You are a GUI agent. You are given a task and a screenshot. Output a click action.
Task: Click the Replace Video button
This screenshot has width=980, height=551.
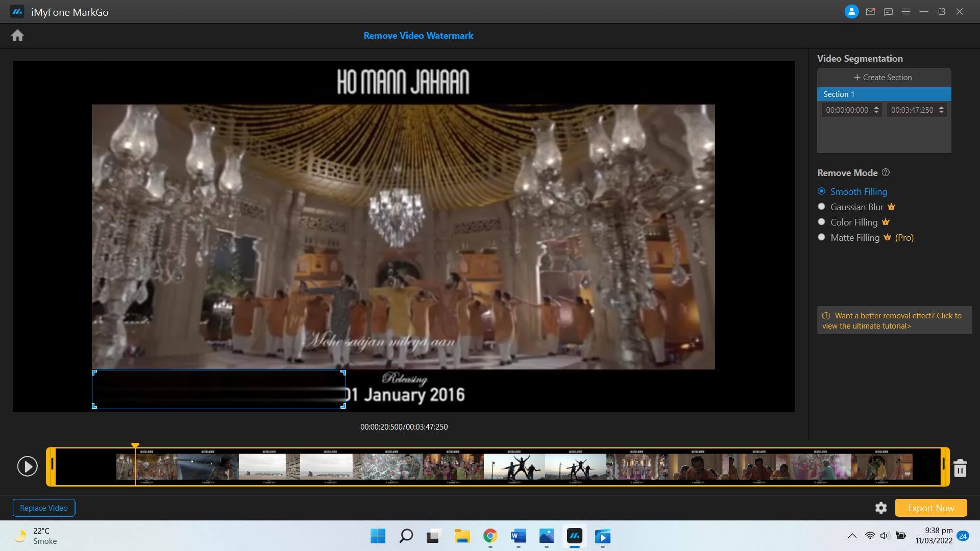point(43,507)
